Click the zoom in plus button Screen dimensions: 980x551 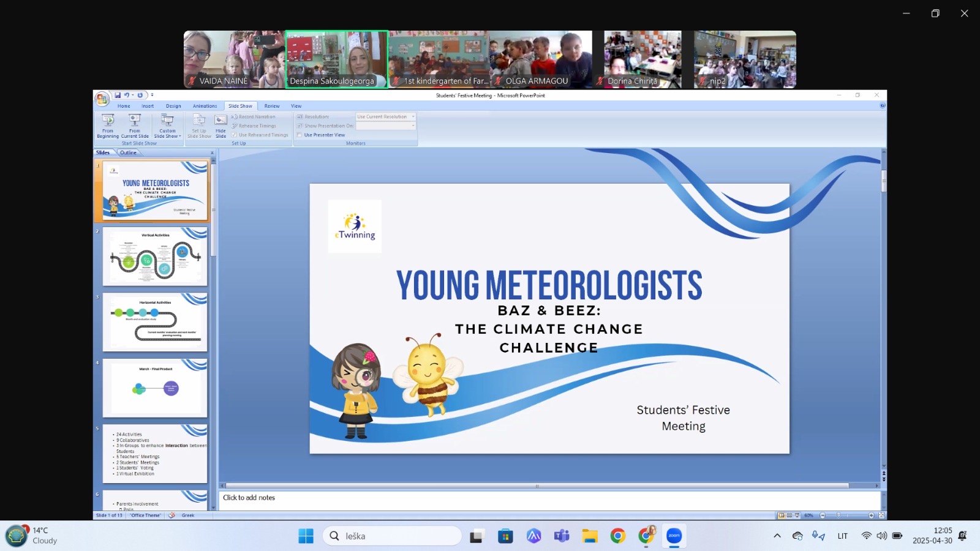[x=871, y=515]
